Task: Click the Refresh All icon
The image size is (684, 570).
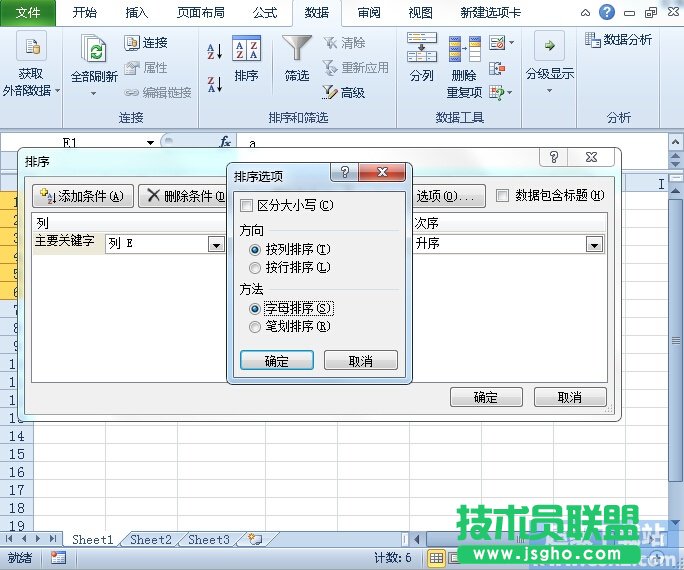Action: click(x=93, y=52)
